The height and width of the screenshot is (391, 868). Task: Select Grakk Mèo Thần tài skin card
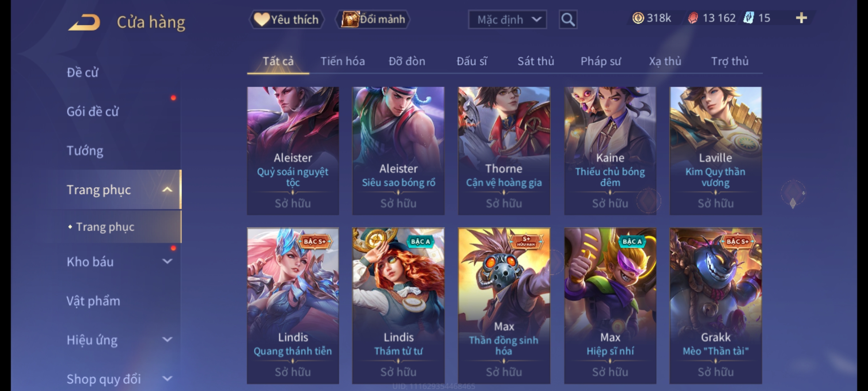[716, 306]
